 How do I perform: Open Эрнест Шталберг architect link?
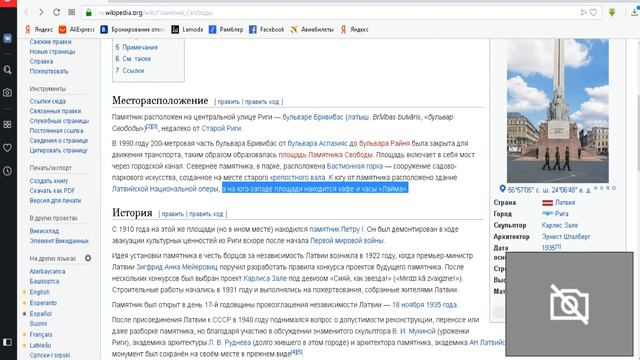(566, 237)
